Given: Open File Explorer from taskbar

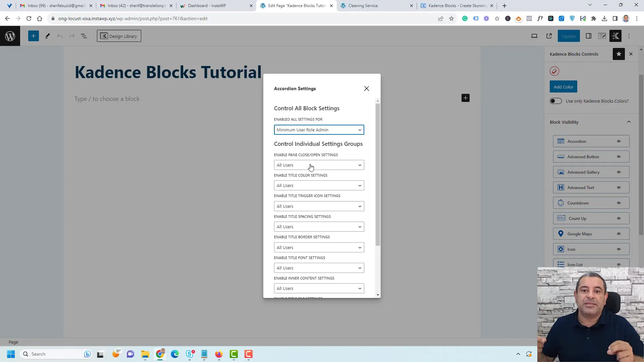Looking at the screenshot, I should tap(145, 354).
